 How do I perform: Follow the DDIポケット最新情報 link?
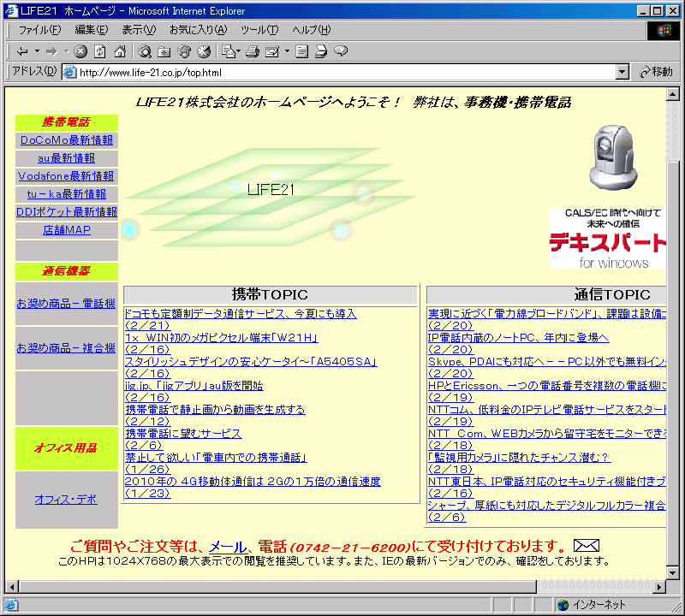[67, 211]
